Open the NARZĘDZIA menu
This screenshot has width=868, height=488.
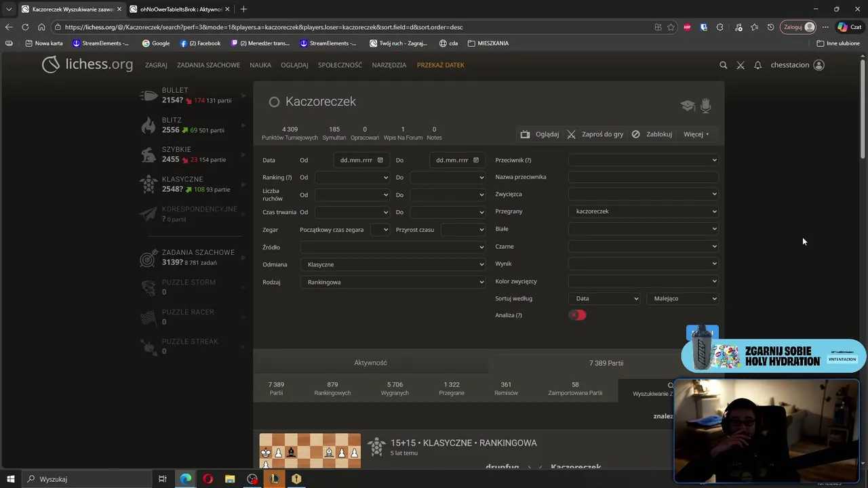(x=389, y=65)
